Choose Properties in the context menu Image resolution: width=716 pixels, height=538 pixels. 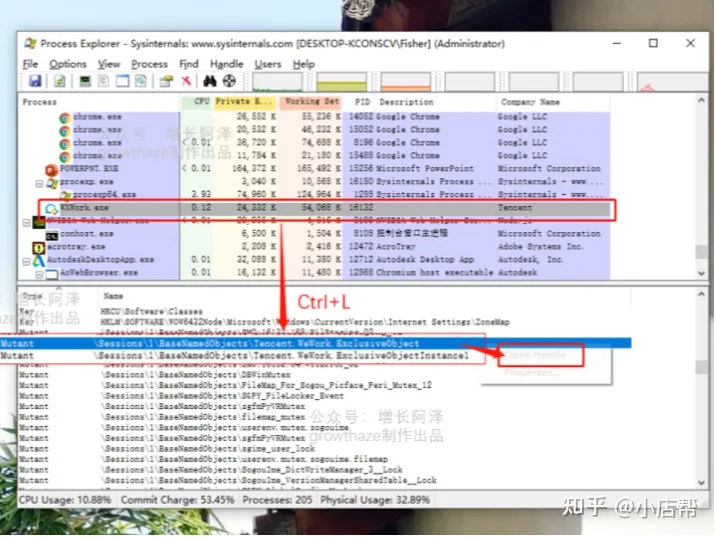532,373
